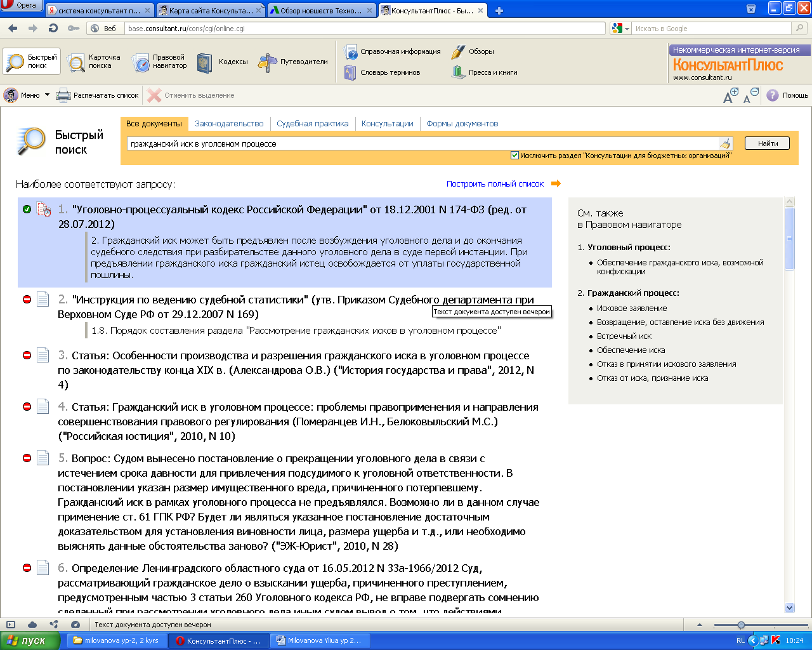The width and height of the screenshot is (812, 650).
Task: Click red minus icon beside result 2
Action: pos(27,299)
